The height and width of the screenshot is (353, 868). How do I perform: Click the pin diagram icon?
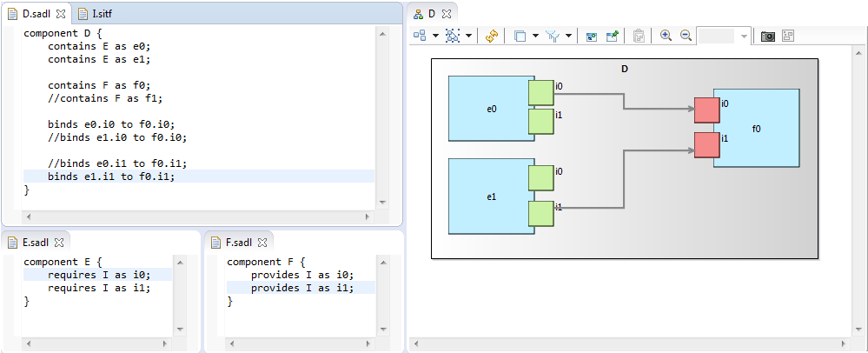pos(613,36)
